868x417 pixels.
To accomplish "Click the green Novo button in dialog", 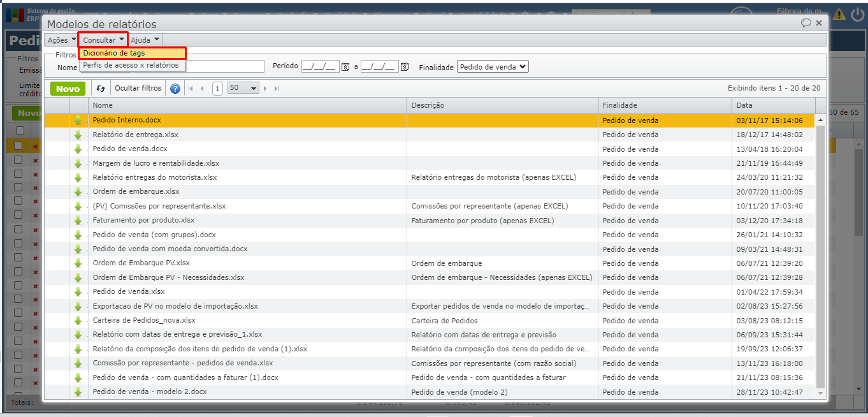I will tap(68, 89).
